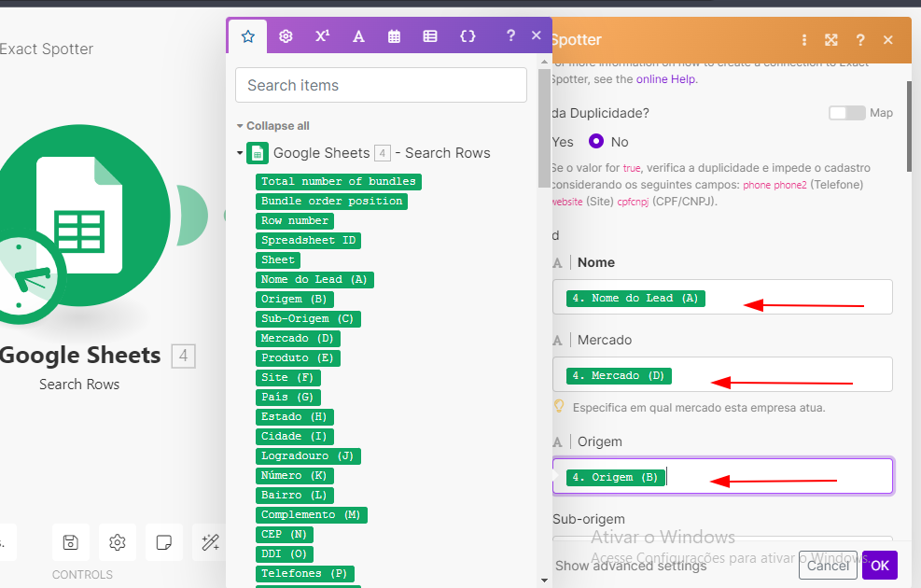The width and height of the screenshot is (921, 588).
Task: Insert CEP (N) tag
Action: point(285,535)
